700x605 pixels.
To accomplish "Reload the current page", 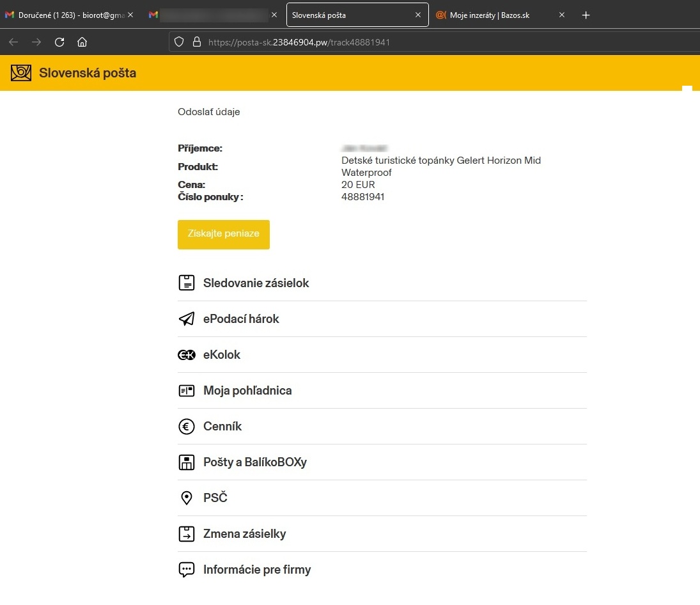I will (59, 42).
